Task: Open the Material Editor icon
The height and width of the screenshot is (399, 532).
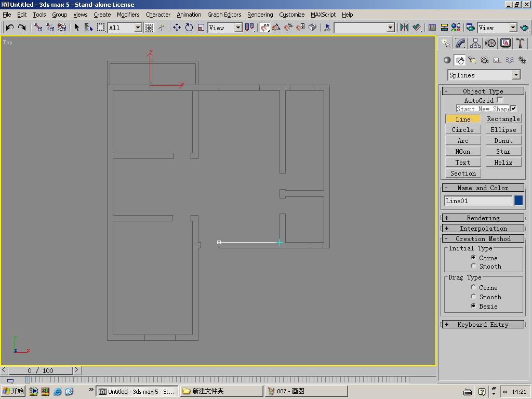Action: point(456,28)
